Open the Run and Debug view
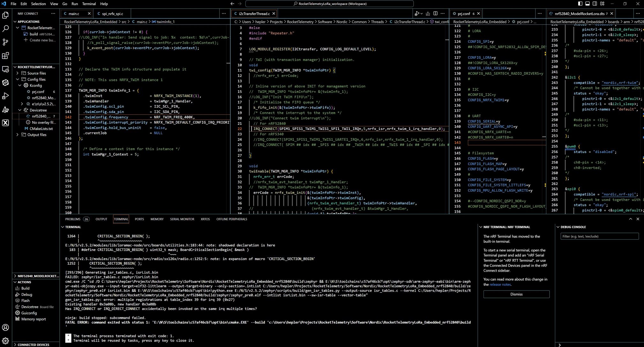 [x=5, y=96]
